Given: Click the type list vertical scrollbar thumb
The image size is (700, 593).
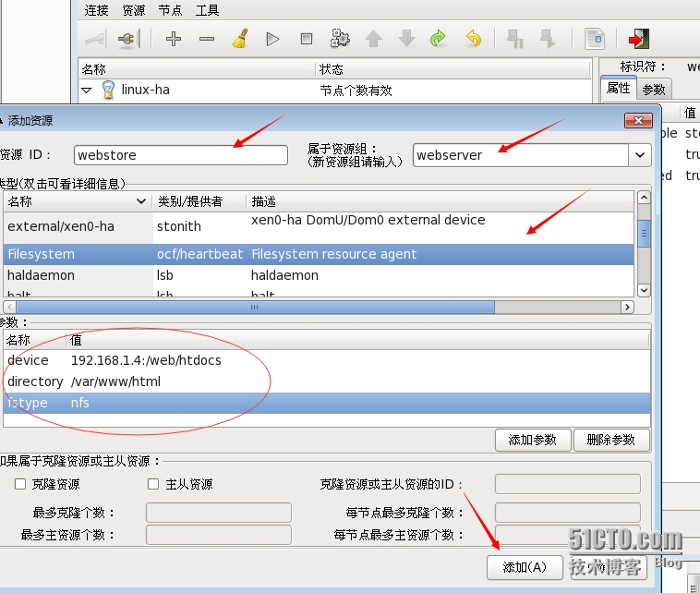Looking at the screenshot, I should 644,233.
